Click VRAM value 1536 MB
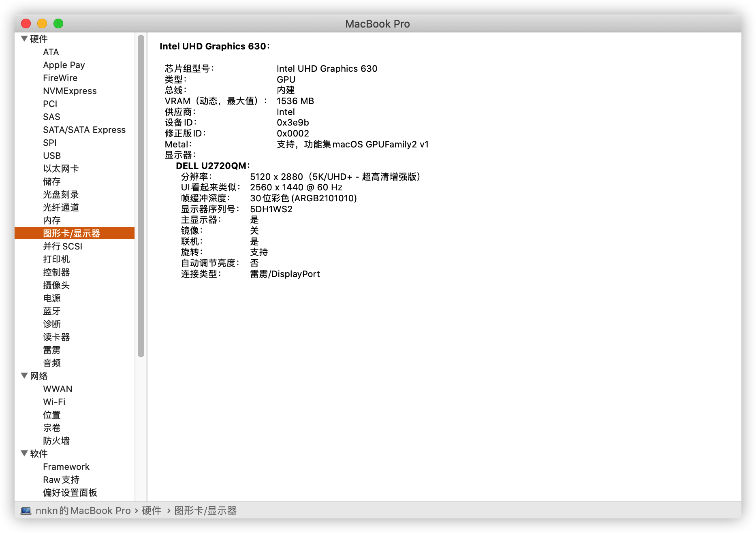This screenshot has height=533, width=756. [295, 101]
